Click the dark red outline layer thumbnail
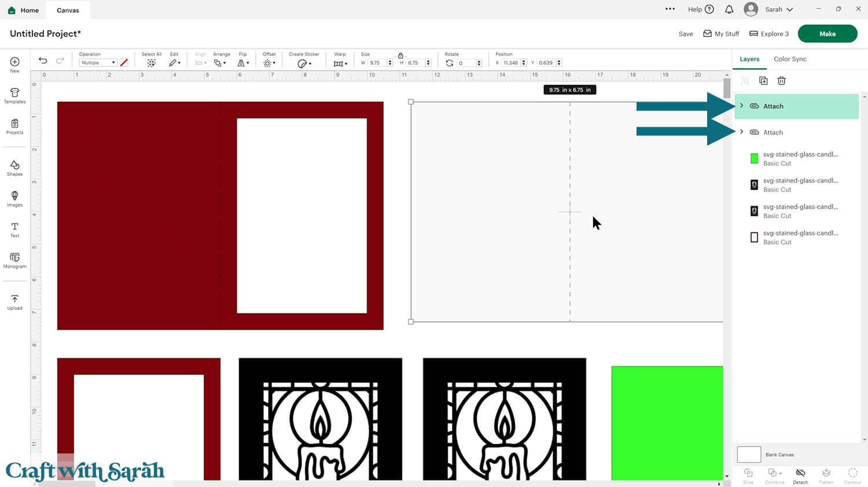Image resolution: width=868 pixels, height=487 pixels. 754,237
